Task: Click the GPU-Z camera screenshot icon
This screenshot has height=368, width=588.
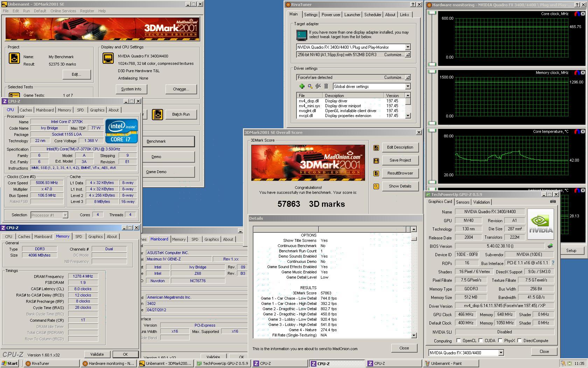Action: 553,202
